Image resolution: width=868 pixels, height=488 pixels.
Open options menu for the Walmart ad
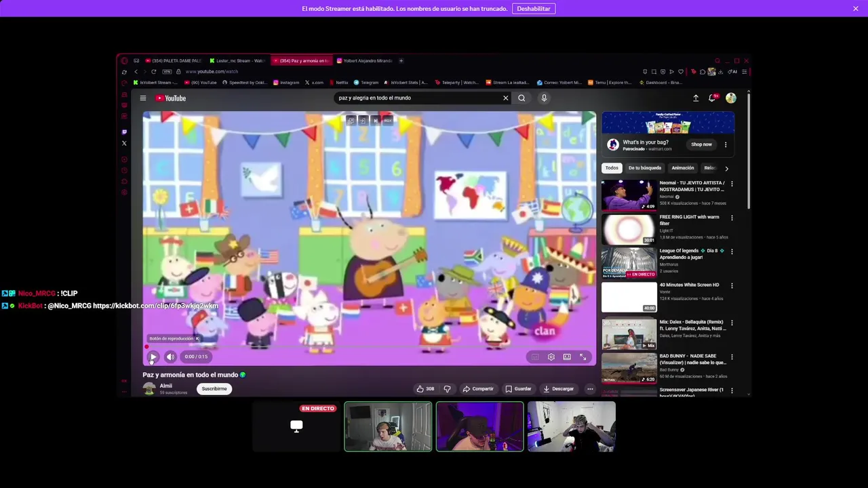click(726, 144)
